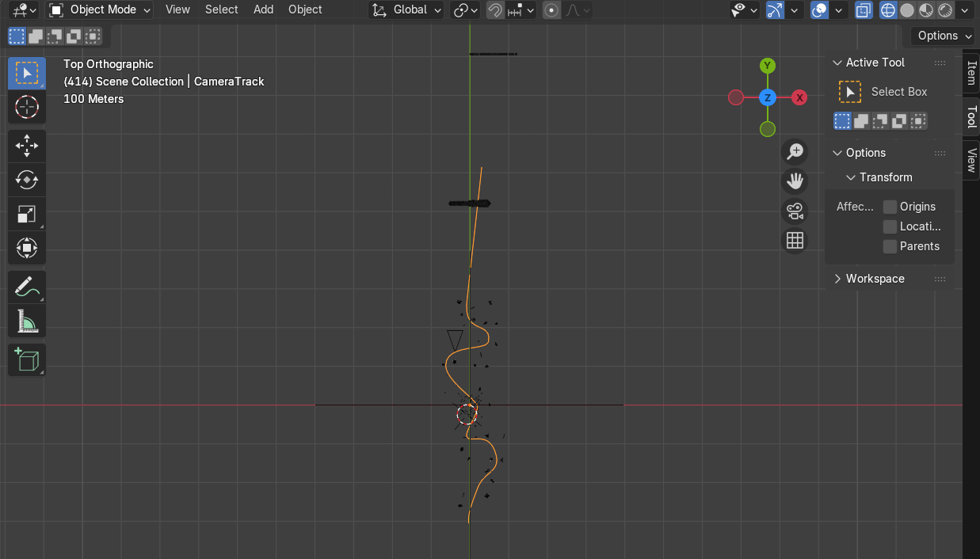
Task: Toggle camera view icon
Action: pyautogui.click(x=795, y=211)
